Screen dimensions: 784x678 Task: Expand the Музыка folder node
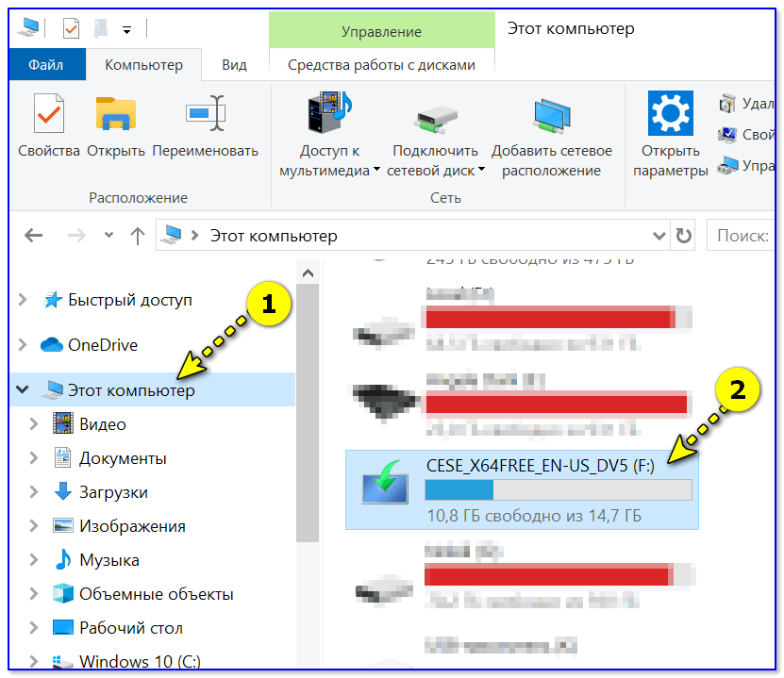(34, 559)
